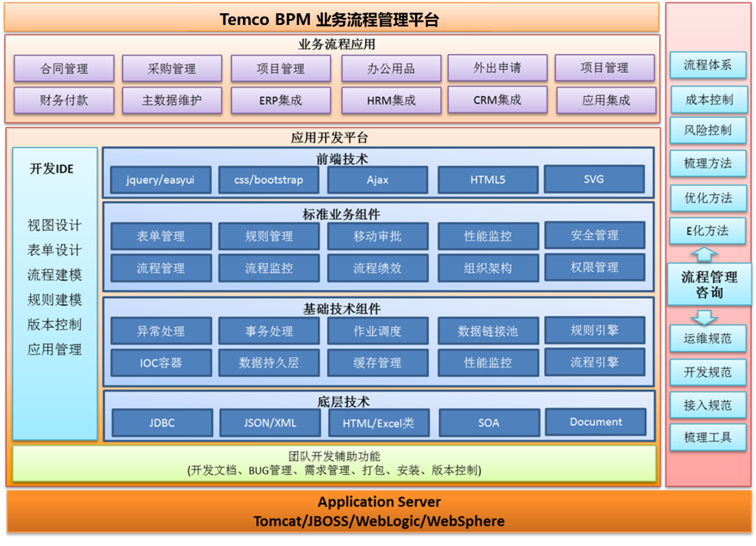Click the 团队开发辅助功能 green bar

click(x=334, y=463)
